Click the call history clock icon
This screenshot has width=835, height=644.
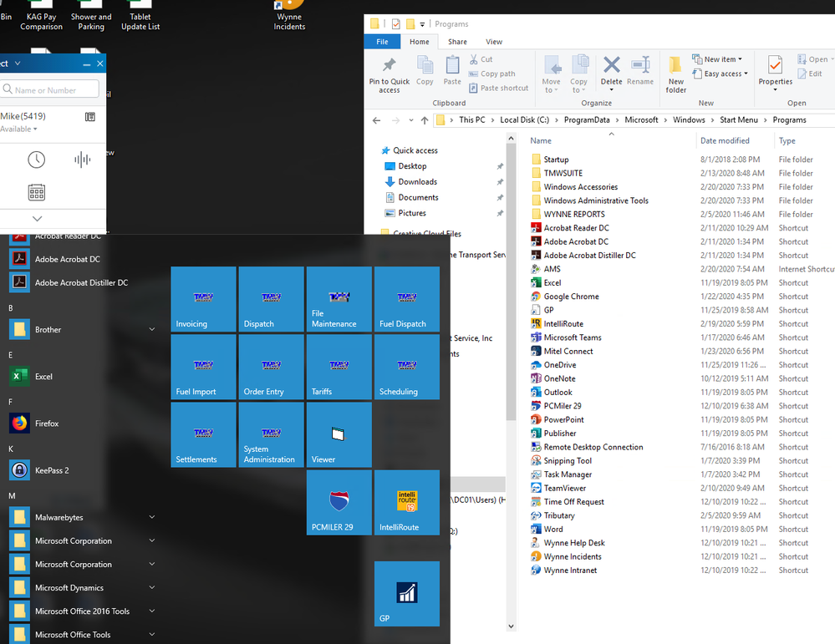(x=36, y=160)
